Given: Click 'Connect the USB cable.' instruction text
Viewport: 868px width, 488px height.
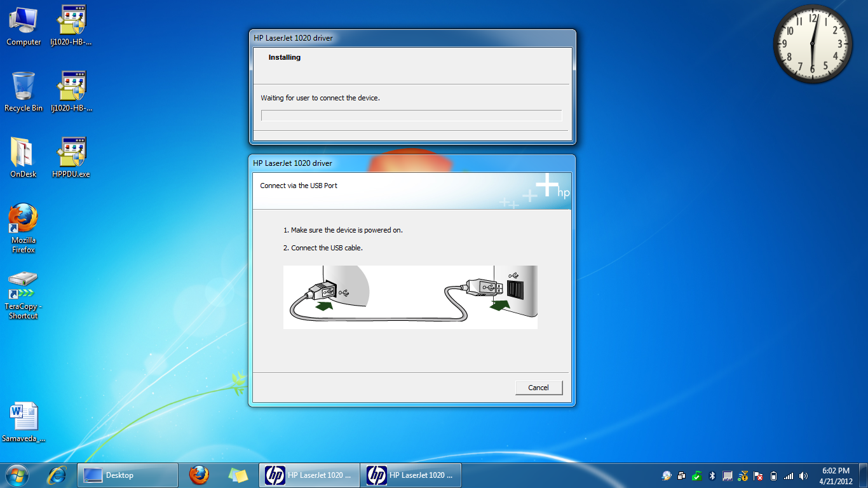Looking at the screenshot, I should (327, 248).
